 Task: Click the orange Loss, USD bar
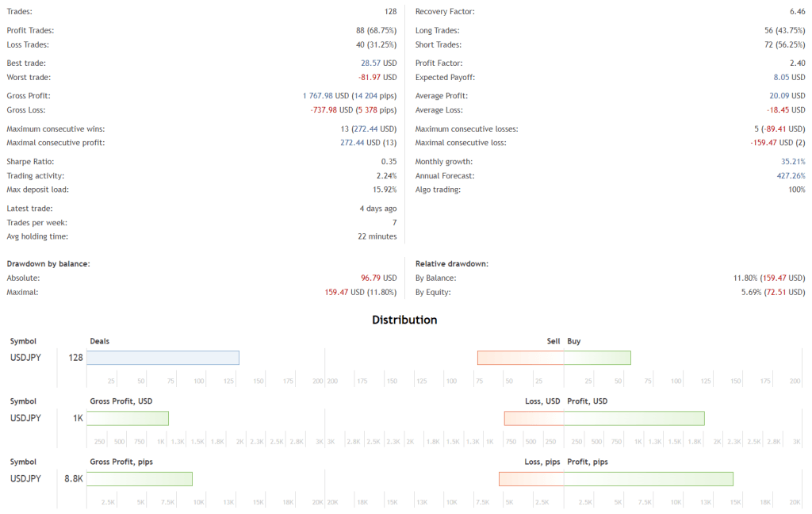(x=534, y=418)
